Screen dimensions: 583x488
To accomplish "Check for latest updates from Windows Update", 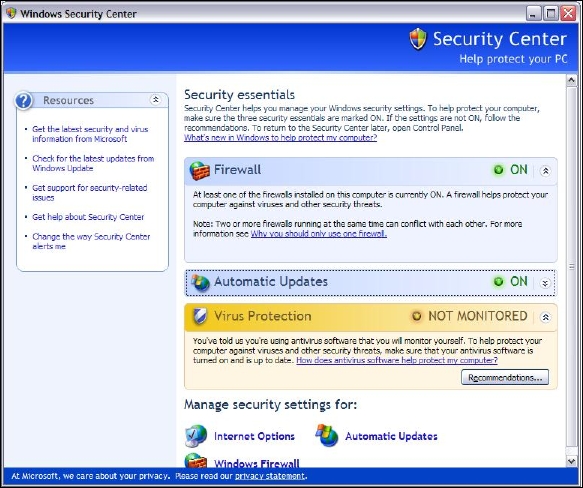I will click(93, 163).
